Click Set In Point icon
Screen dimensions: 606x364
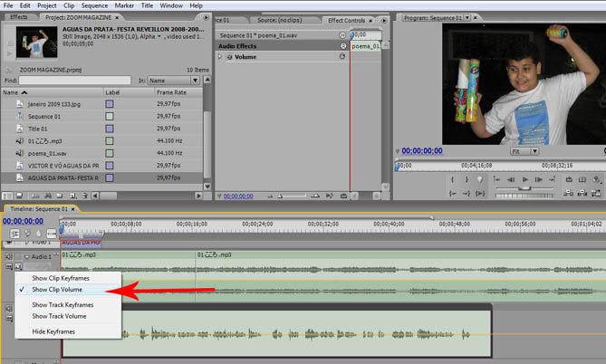(454, 180)
